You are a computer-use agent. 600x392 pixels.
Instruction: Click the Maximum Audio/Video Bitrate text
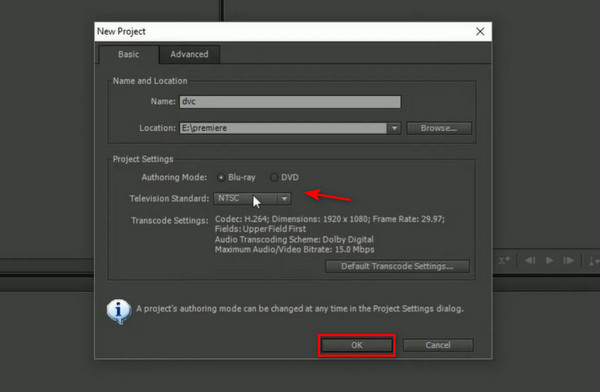[x=295, y=250]
